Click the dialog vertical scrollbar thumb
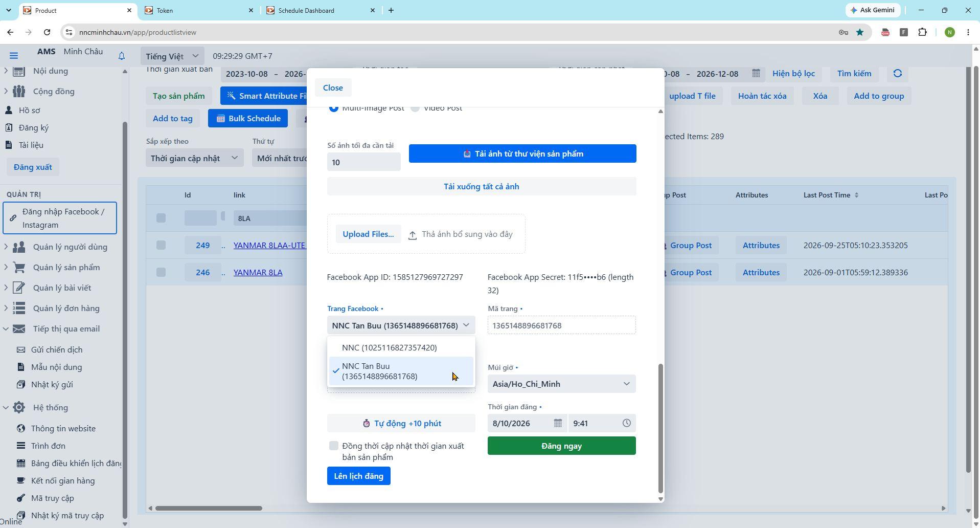 pyautogui.click(x=660, y=428)
